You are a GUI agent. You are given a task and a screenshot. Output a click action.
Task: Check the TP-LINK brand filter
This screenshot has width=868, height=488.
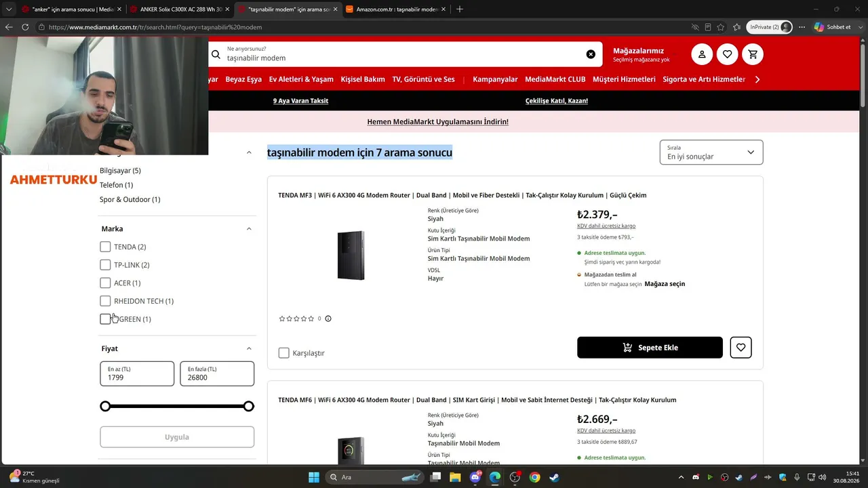(105, 265)
